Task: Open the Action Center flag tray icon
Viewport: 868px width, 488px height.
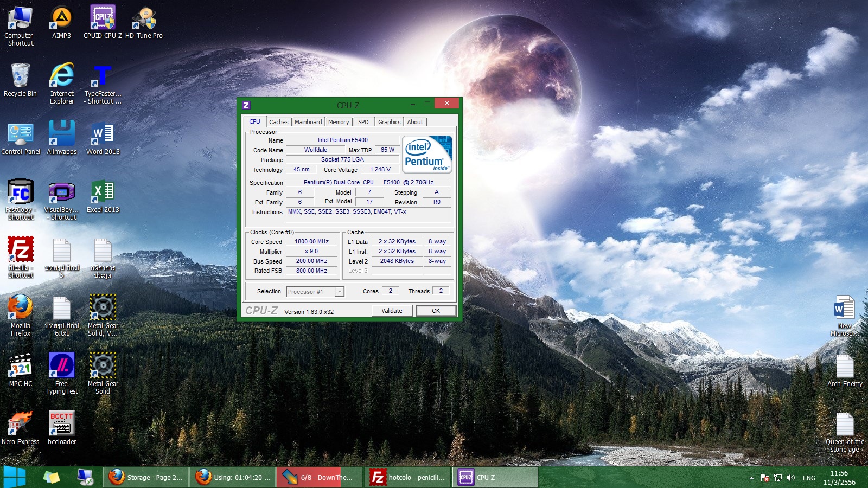Action: 765,478
